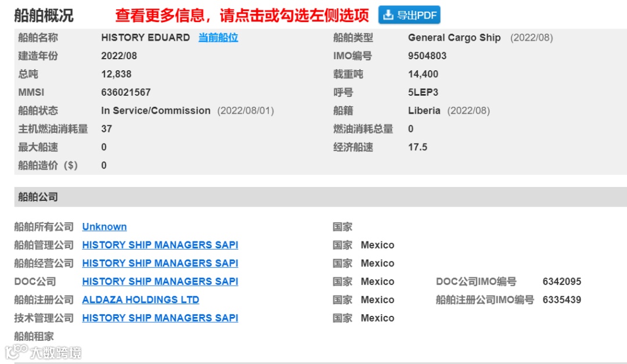Select the MMSI value 636021567
Image resolution: width=627 pixels, height=364 pixels.
tap(126, 92)
